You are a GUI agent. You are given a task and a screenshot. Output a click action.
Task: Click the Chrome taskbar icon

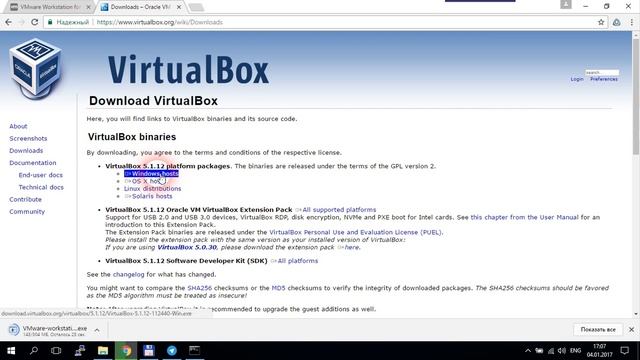point(126,351)
